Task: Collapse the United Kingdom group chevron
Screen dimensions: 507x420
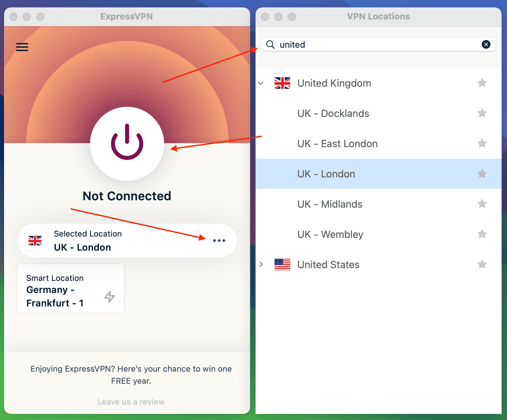Action: tap(261, 83)
